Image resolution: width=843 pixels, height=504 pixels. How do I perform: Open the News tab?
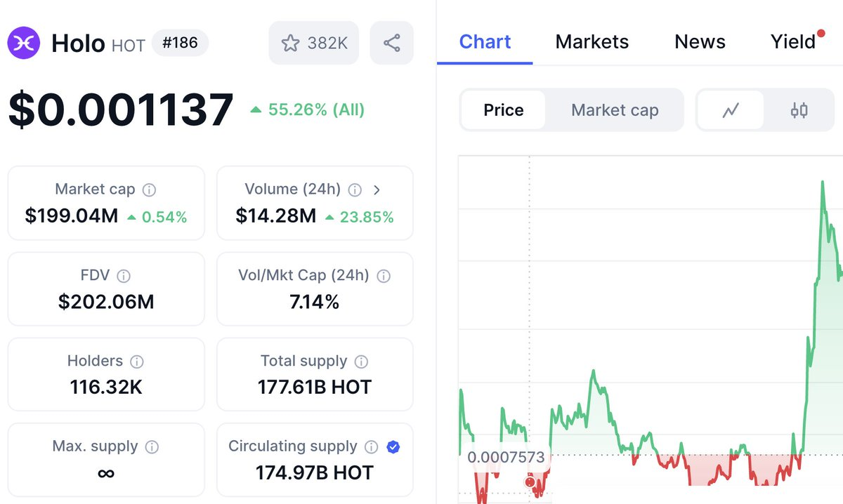(x=700, y=42)
